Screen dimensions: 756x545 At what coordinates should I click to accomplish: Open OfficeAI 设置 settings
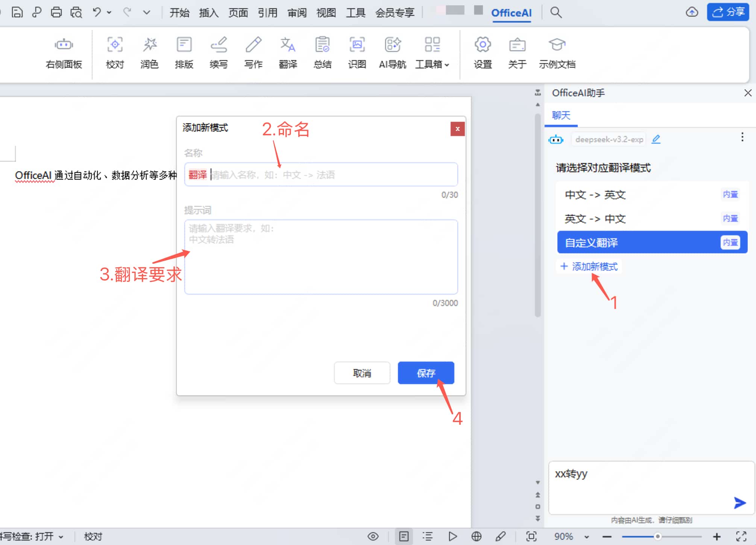(482, 53)
